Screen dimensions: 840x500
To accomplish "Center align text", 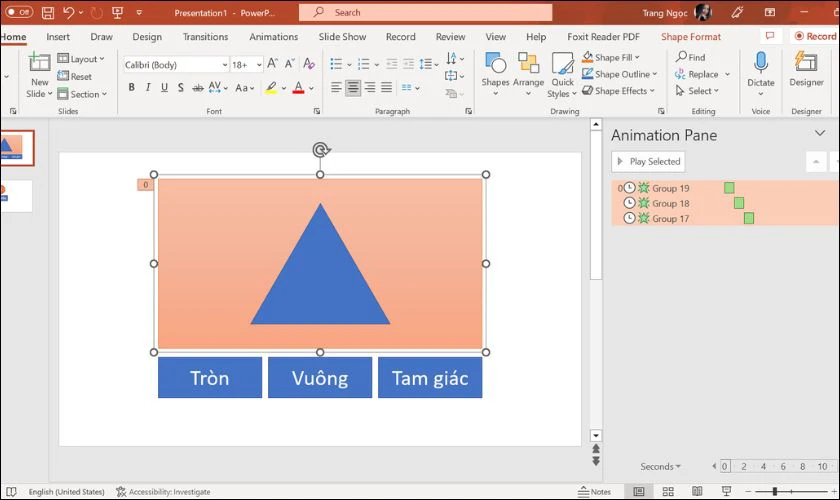I will tap(353, 87).
